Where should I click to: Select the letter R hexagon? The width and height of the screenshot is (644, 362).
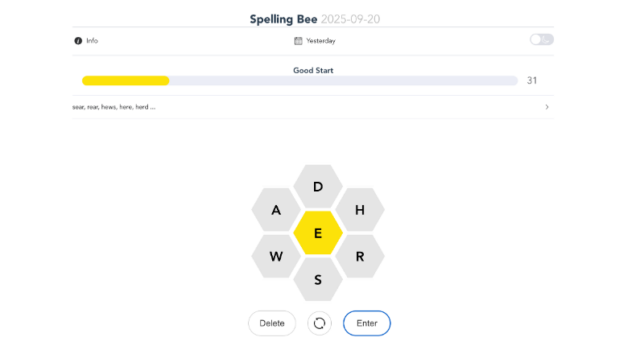(360, 257)
